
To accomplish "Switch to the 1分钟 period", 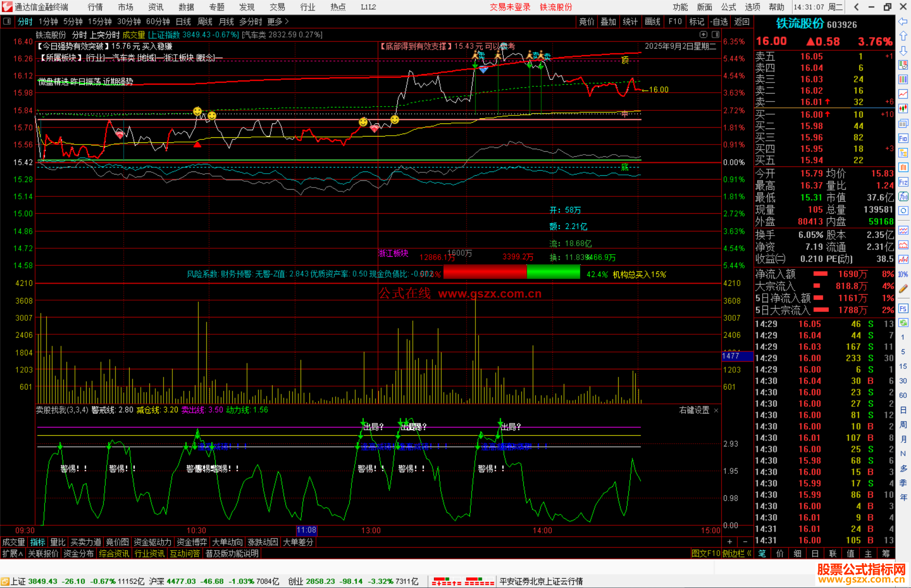I will click(48, 21).
